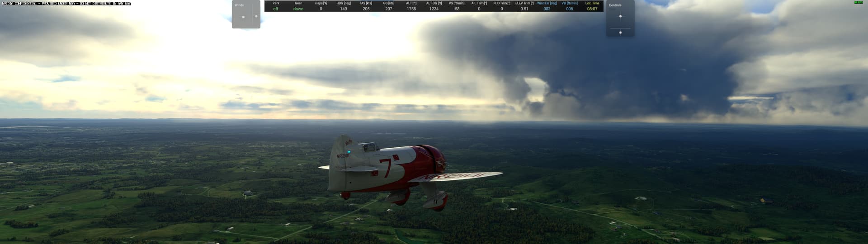Click the HDG [deg] value 149
The height and width of the screenshot is (244, 868).
[344, 9]
